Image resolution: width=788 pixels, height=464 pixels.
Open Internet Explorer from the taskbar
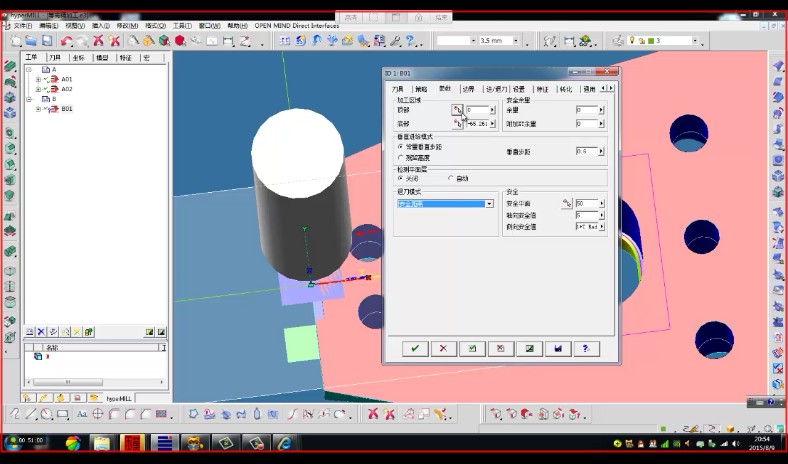tap(285, 443)
